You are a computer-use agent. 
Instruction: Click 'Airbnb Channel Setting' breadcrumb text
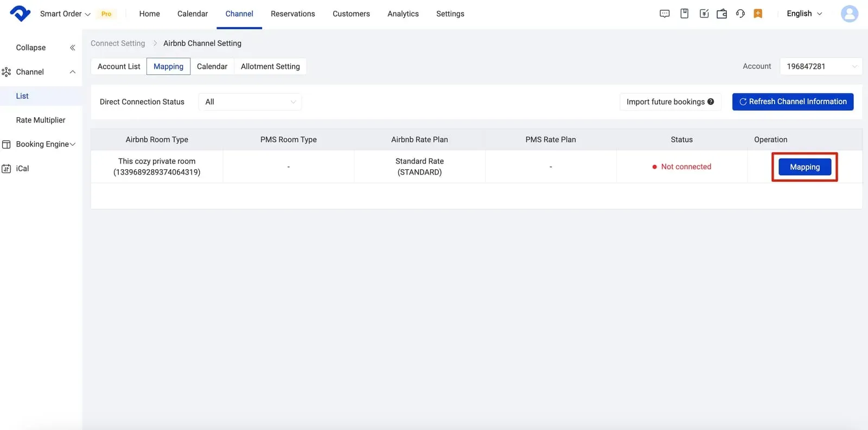point(202,43)
